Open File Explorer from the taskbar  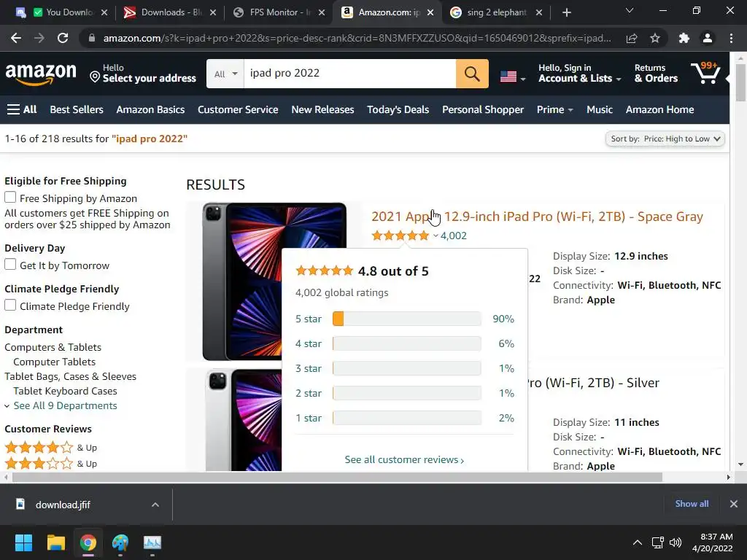55,542
